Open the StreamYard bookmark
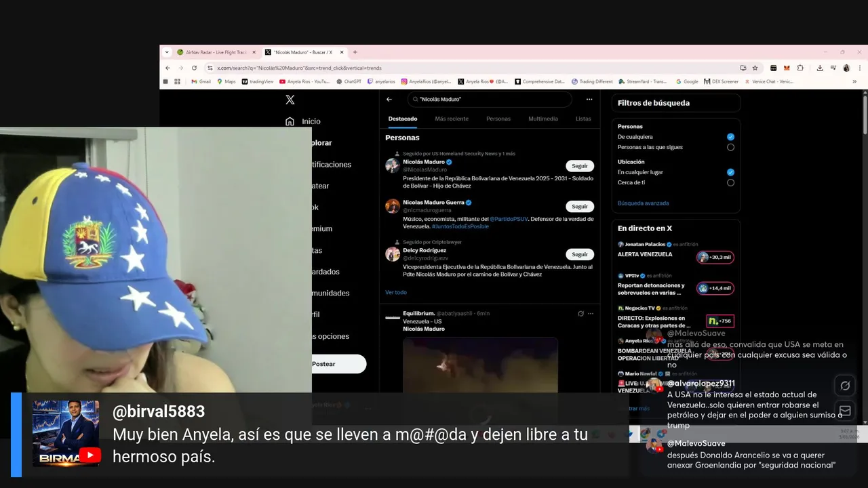 point(642,81)
